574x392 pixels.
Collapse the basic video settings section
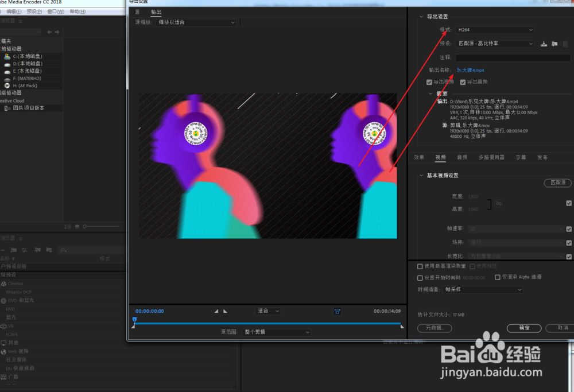(421, 176)
